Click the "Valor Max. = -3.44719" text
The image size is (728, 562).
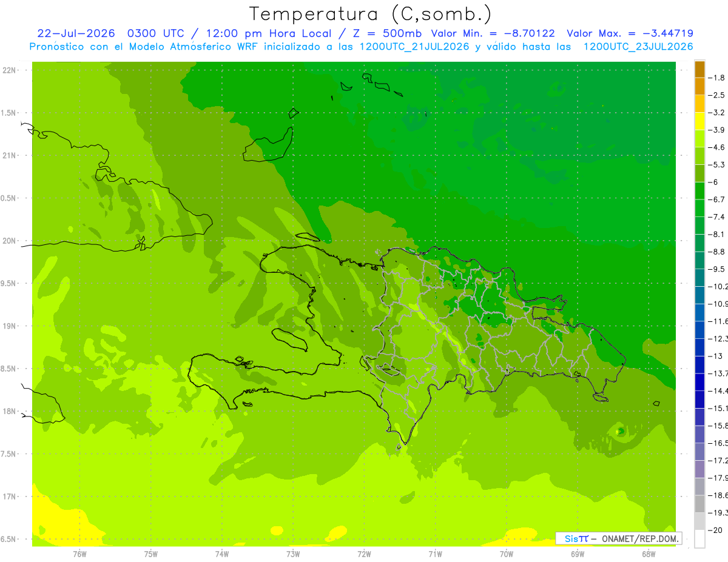(x=630, y=33)
